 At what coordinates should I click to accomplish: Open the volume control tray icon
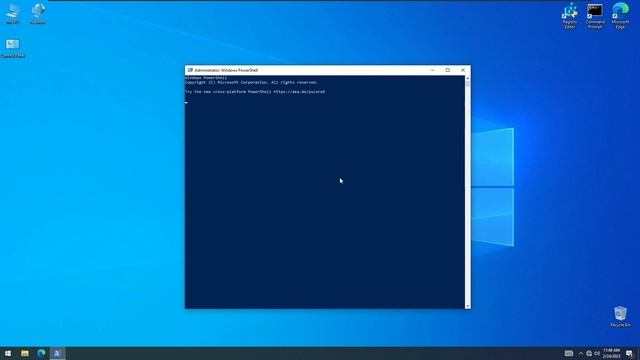(x=597, y=353)
